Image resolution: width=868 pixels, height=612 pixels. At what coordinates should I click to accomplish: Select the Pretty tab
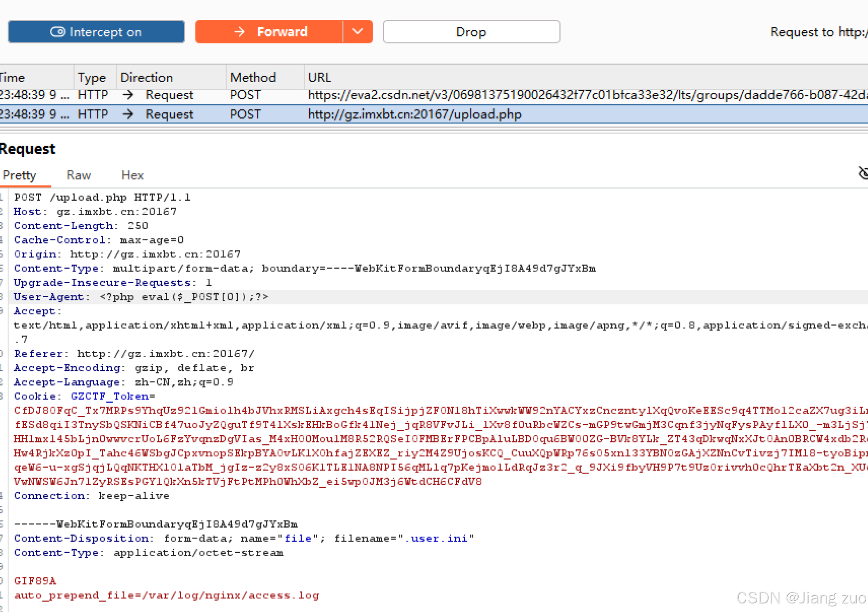tap(19, 175)
